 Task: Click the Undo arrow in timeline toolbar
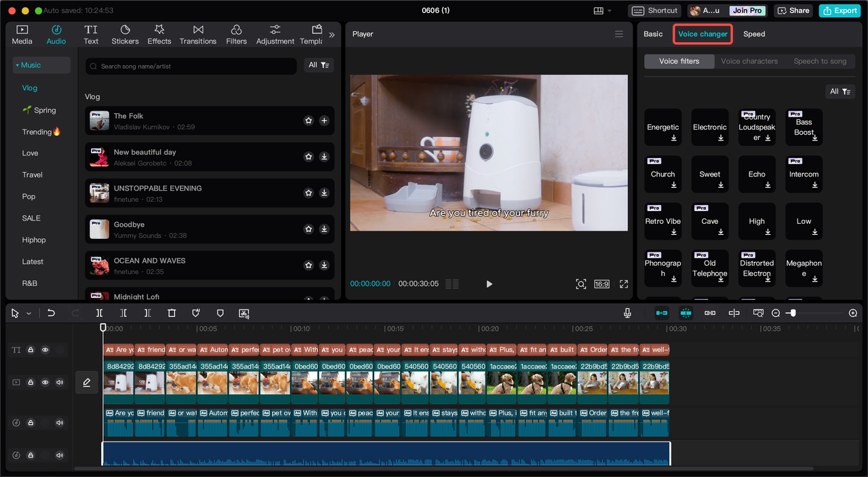tap(51, 313)
